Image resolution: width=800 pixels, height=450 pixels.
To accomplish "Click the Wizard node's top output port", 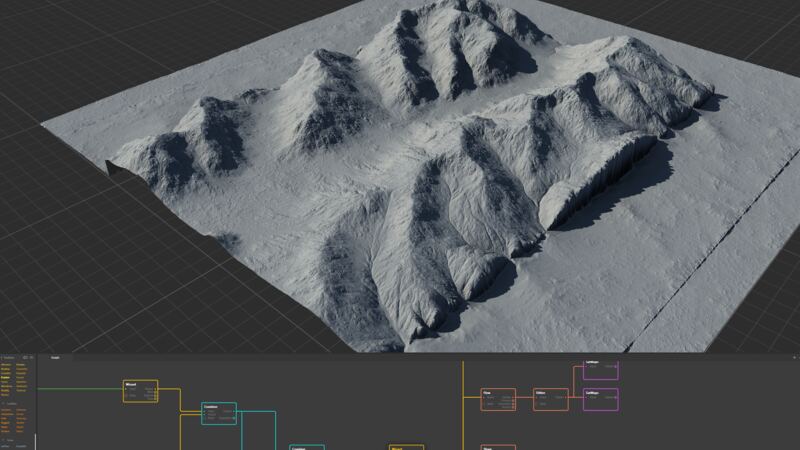I will click(x=156, y=389).
